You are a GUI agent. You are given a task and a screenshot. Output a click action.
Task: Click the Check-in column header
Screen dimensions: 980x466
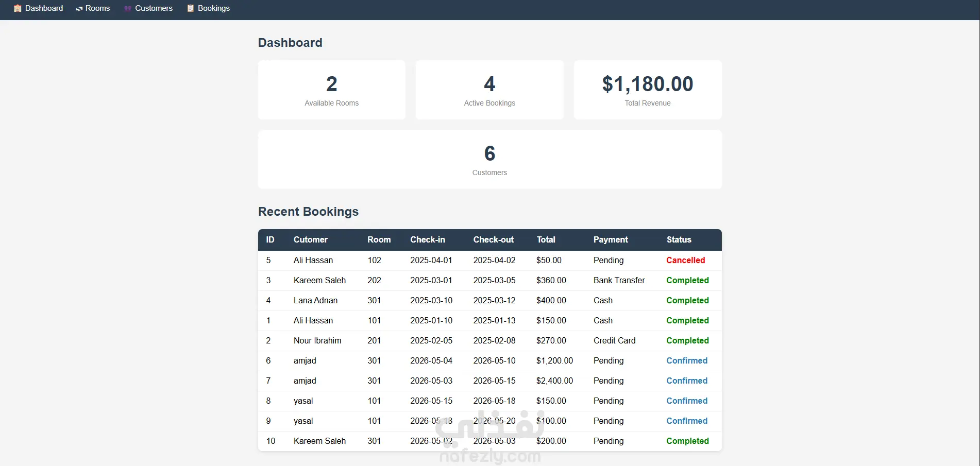pyautogui.click(x=428, y=239)
